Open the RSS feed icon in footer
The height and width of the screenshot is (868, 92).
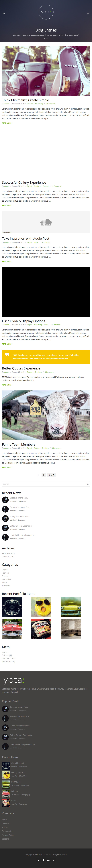tap(54, 860)
